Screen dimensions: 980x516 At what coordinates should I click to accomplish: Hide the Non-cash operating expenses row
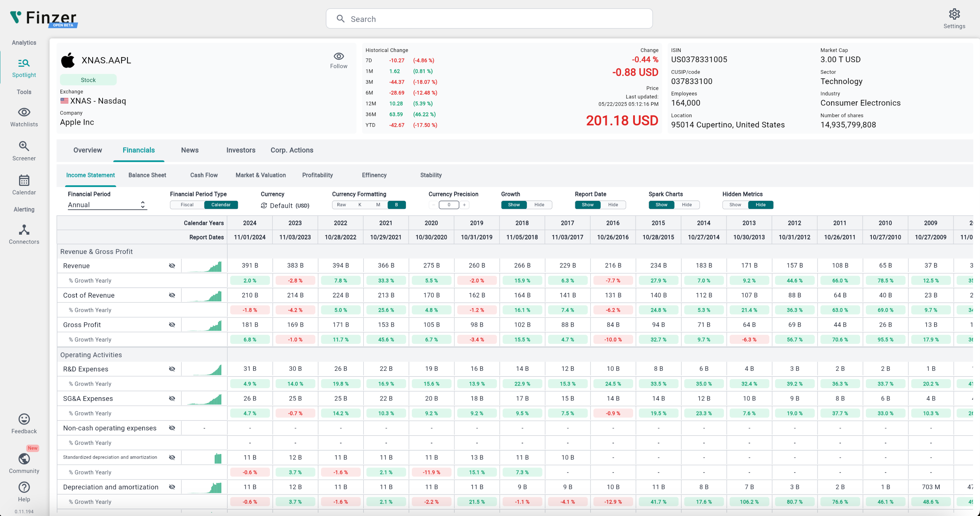(x=172, y=428)
